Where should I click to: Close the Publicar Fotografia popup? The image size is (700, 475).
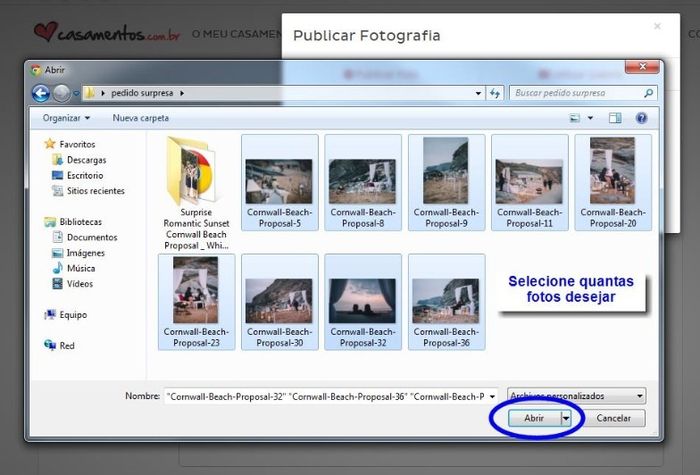coord(657,26)
